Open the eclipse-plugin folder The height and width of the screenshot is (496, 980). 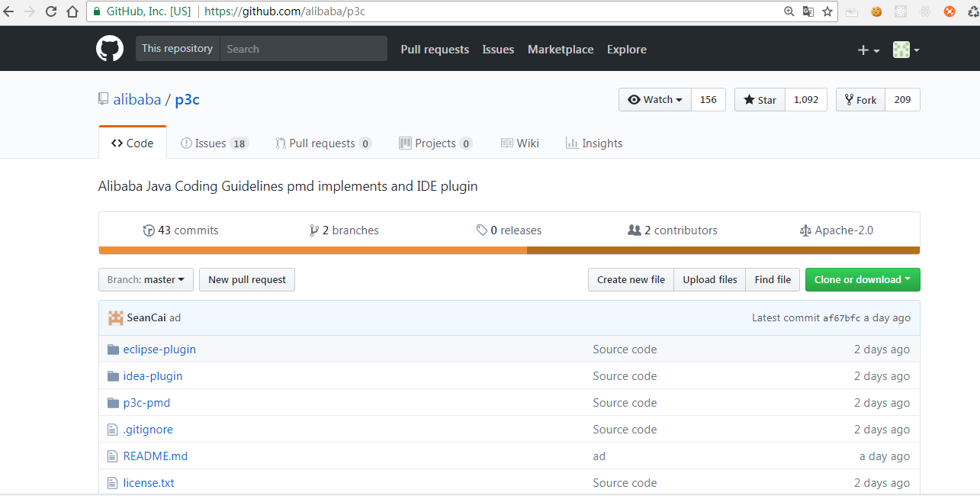pyautogui.click(x=159, y=349)
